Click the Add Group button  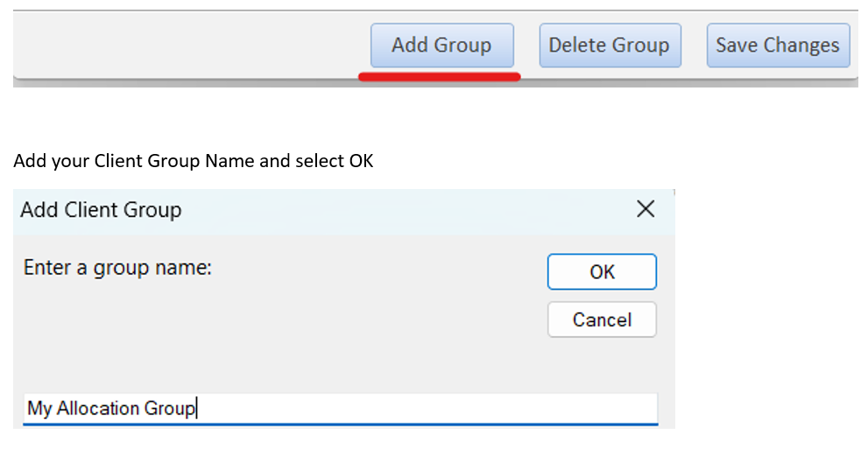point(441,45)
